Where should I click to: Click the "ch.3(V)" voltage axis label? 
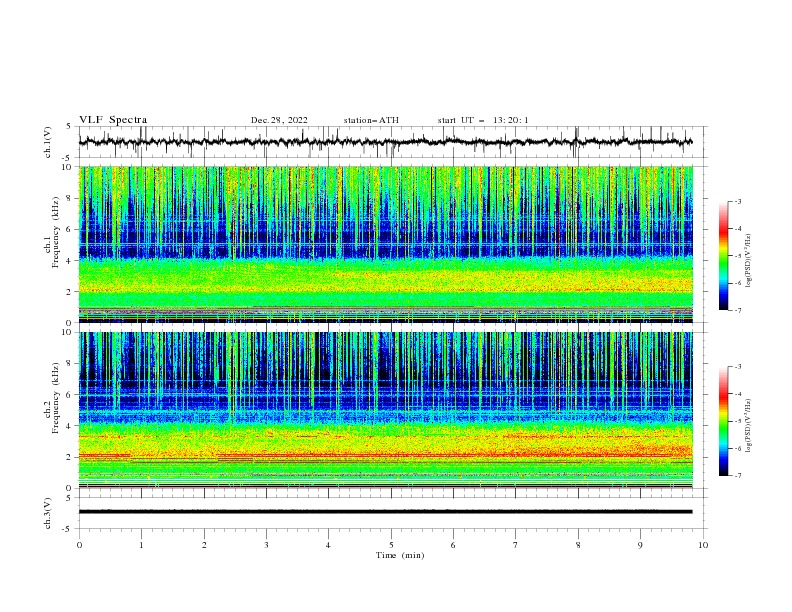(x=48, y=513)
